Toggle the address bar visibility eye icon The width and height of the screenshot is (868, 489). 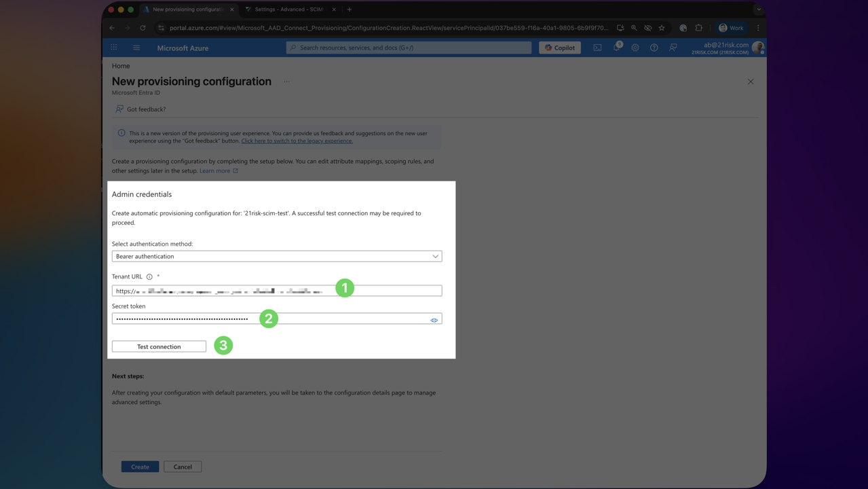647,28
